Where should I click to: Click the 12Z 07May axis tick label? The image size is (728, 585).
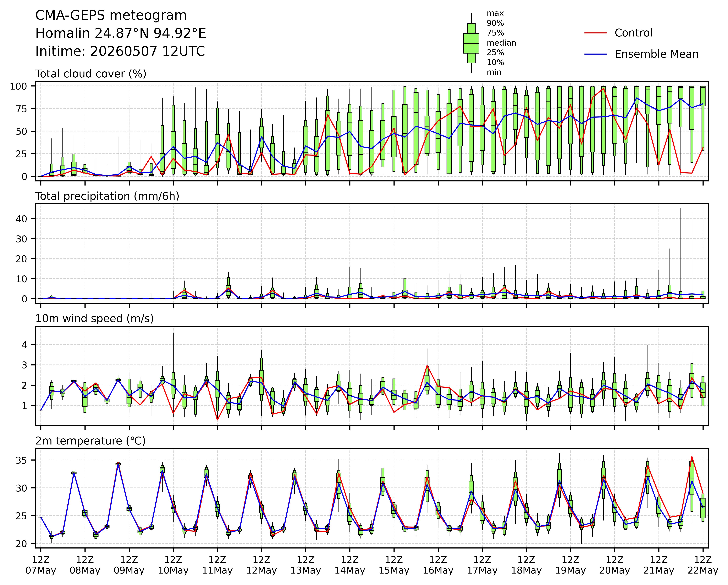pos(41,565)
